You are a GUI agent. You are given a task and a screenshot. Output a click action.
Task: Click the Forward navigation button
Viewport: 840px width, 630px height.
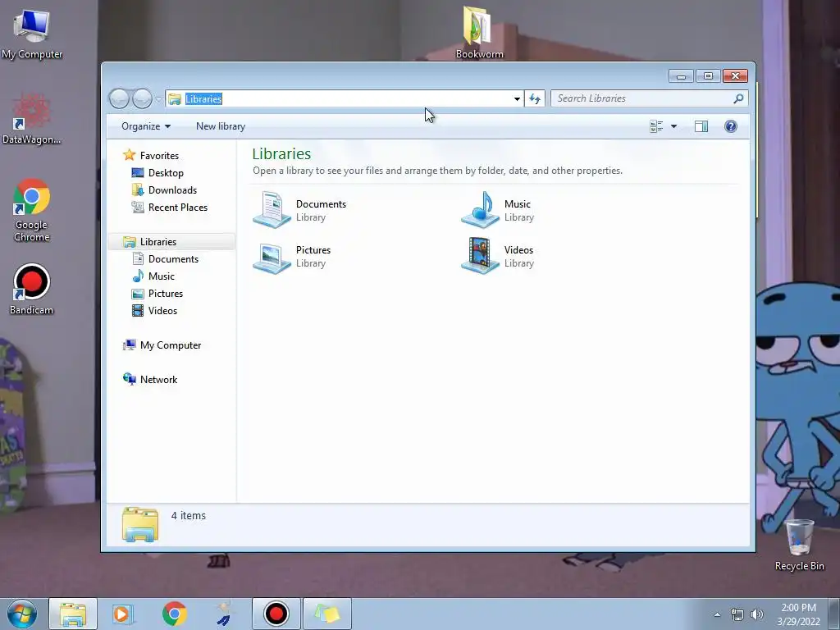[x=142, y=98]
